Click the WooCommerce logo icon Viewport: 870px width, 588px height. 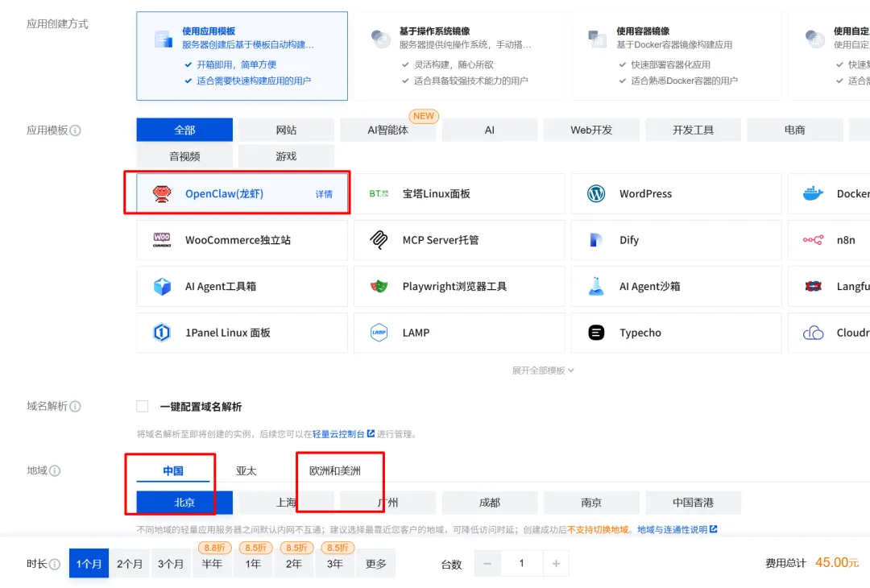162,240
